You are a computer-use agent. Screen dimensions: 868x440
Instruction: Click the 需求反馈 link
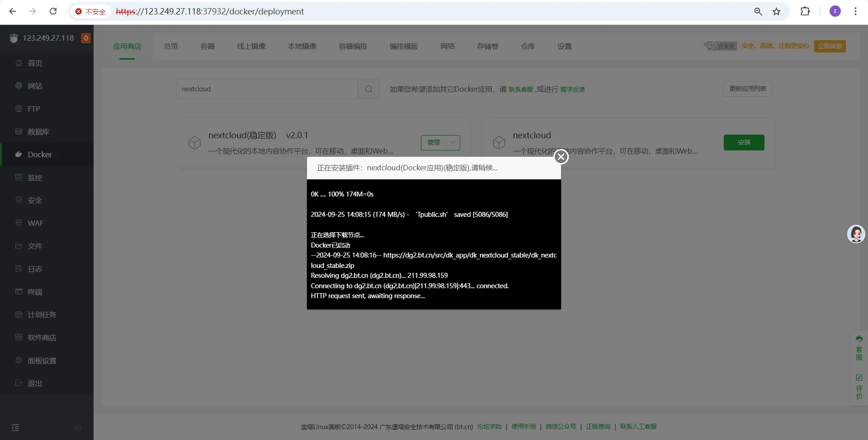point(573,89)
